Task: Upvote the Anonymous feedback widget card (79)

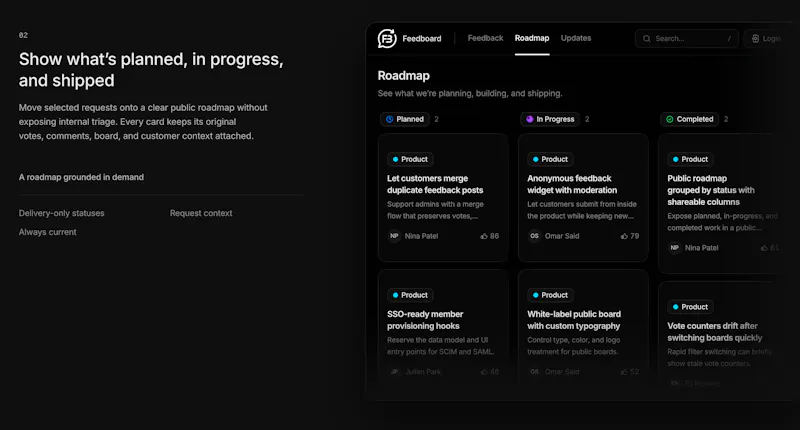Action: point(630,236)
